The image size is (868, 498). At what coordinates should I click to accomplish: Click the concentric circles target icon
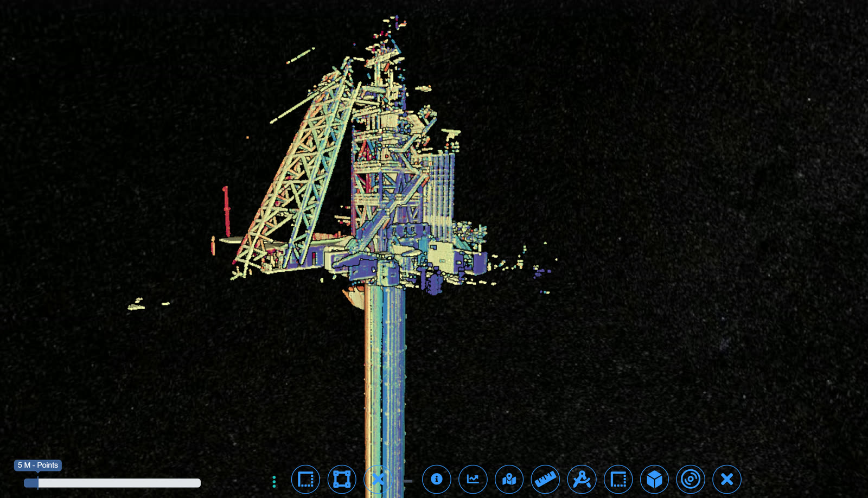point(691,480)
